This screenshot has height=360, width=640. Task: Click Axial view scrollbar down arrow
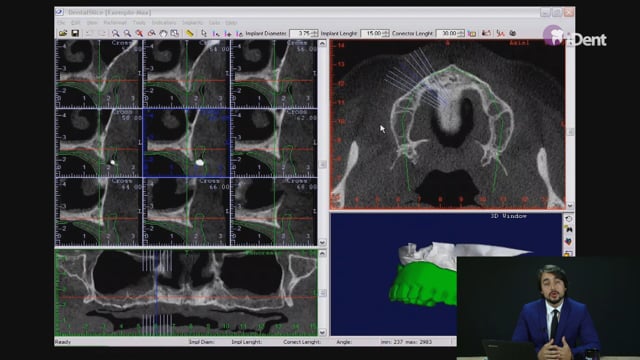[x=570, y=206]
